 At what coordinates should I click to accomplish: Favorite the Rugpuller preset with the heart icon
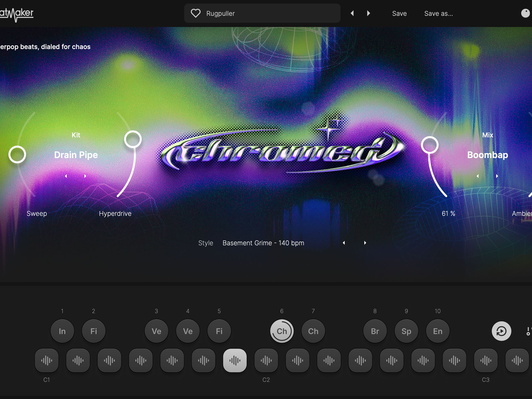click(195, 13)
